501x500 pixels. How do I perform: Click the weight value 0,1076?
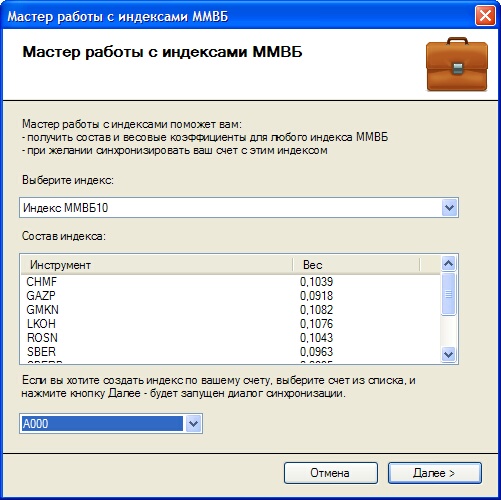[x=316, y=324]
